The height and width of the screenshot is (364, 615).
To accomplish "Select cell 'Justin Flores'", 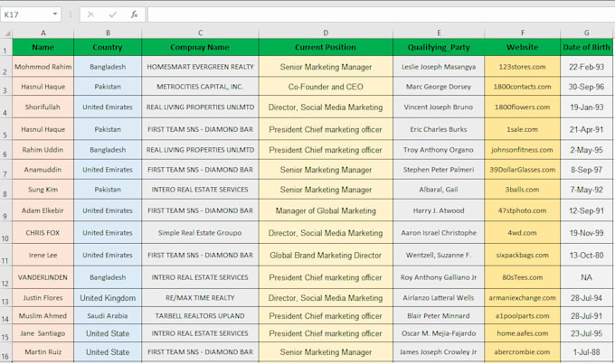I will pos(43,298).
